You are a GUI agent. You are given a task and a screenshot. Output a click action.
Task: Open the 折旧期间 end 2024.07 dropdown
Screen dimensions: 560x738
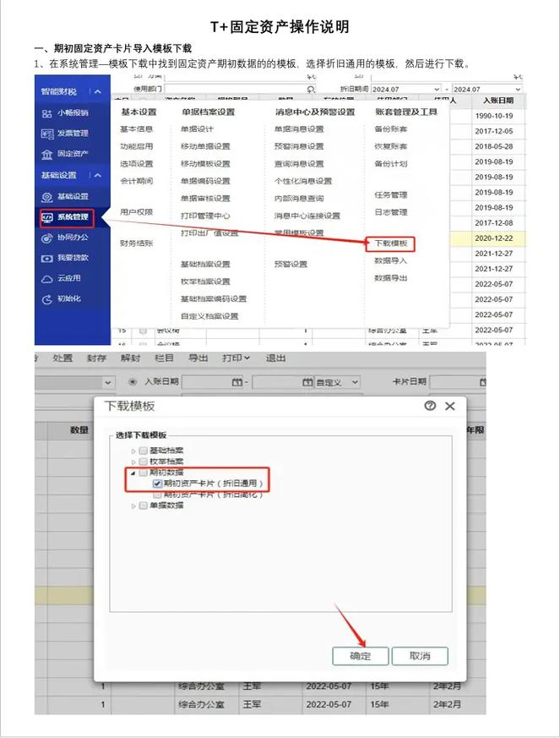pyautogui.click(x=518, y=89)
